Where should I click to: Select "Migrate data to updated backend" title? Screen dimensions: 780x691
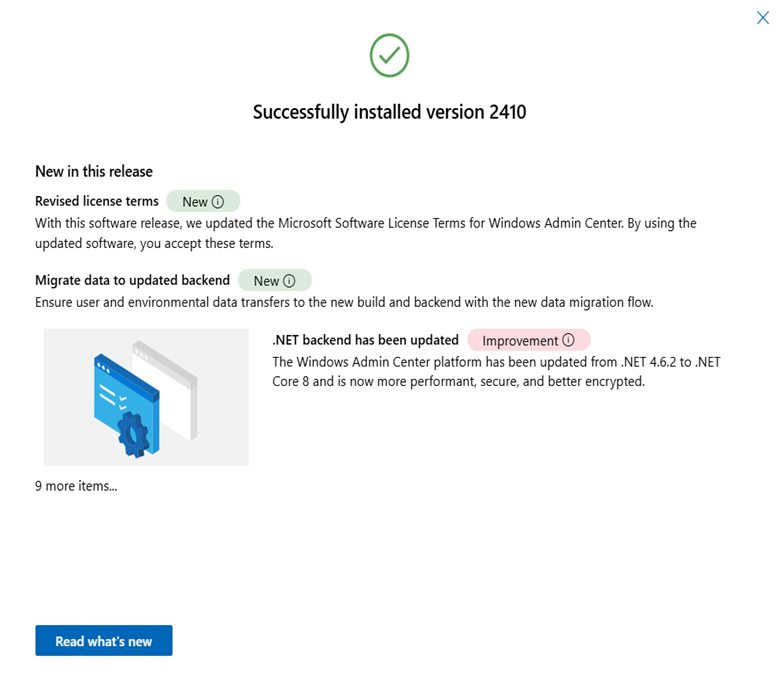click(x=132, y=280)
